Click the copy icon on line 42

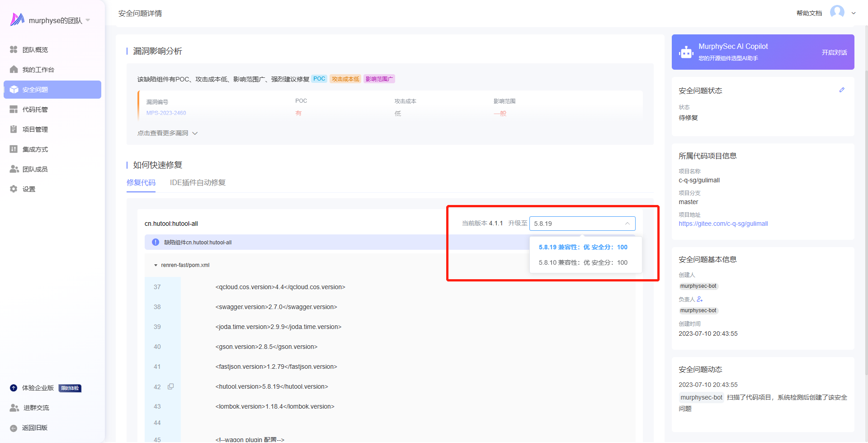170,386
